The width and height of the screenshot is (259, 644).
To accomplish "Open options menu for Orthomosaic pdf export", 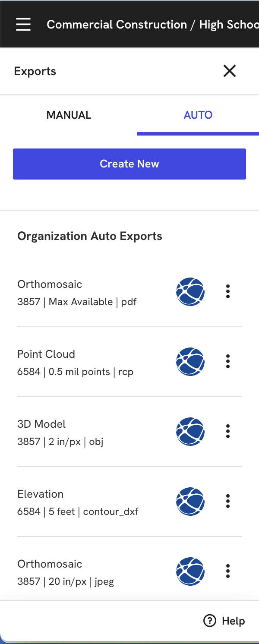I will click(228, 292).
